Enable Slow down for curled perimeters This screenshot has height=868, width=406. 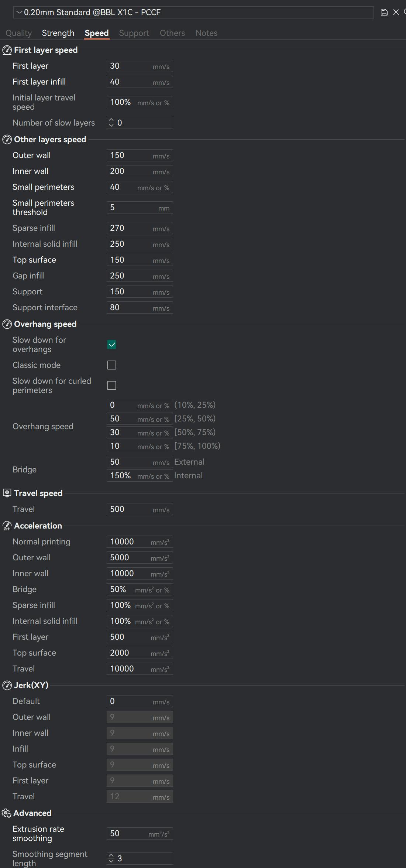coord(111,386)
